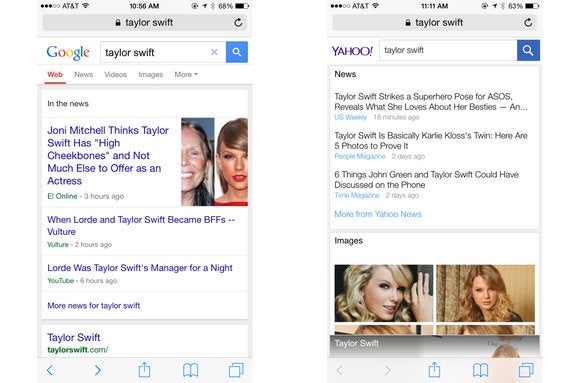Switch to the Images tab on Google
Screen dimensions: 580x383
(x=151, y=74)
